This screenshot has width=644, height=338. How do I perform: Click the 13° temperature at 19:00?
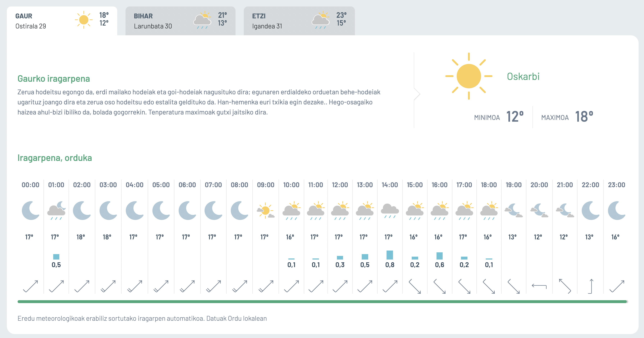513,237
